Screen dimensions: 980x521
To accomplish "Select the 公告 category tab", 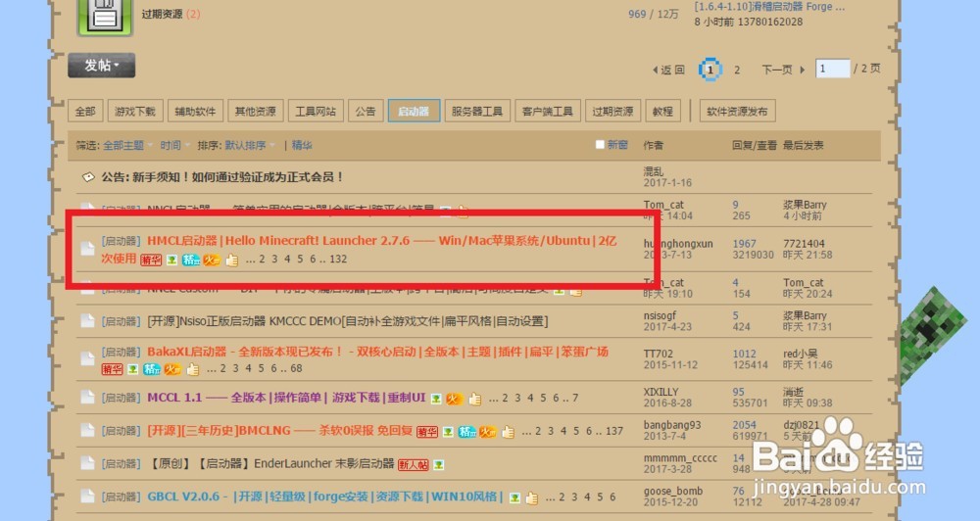I will tap(366, 112).
